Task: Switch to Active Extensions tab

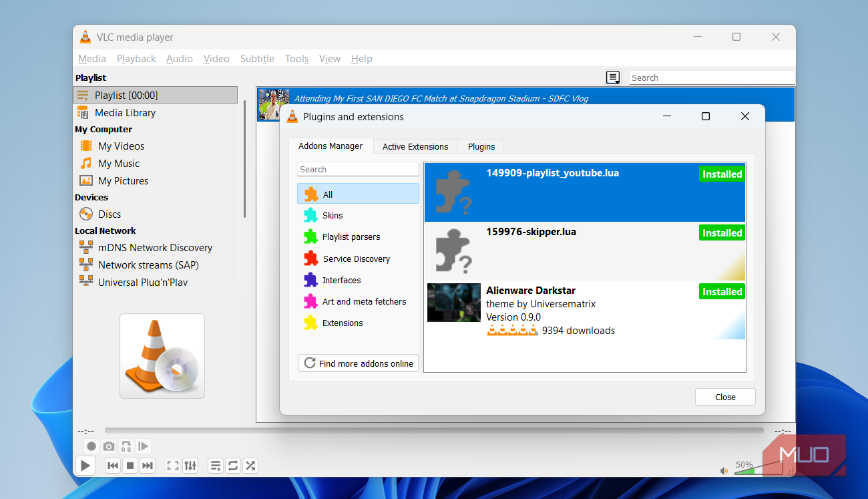Action: pos(415,146)
